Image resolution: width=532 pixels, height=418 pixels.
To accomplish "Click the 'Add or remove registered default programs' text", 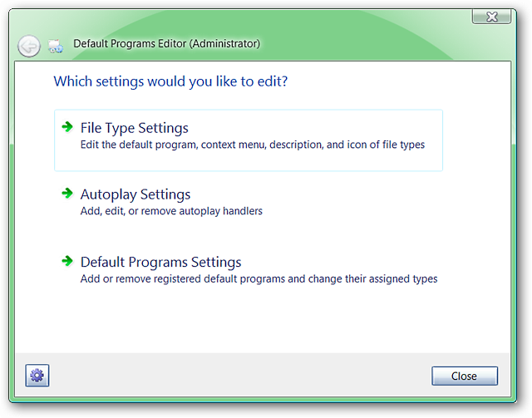I will (x=259, y=278).
